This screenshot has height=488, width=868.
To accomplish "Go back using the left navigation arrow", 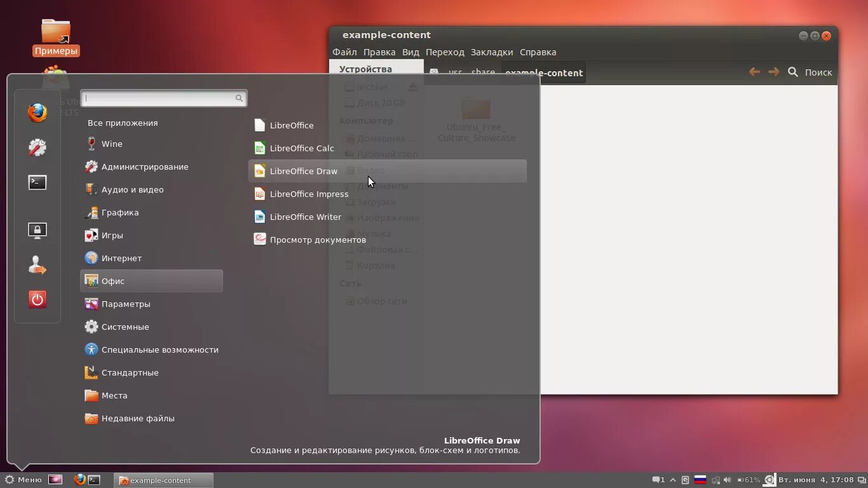I will click(x=754, y=72).
